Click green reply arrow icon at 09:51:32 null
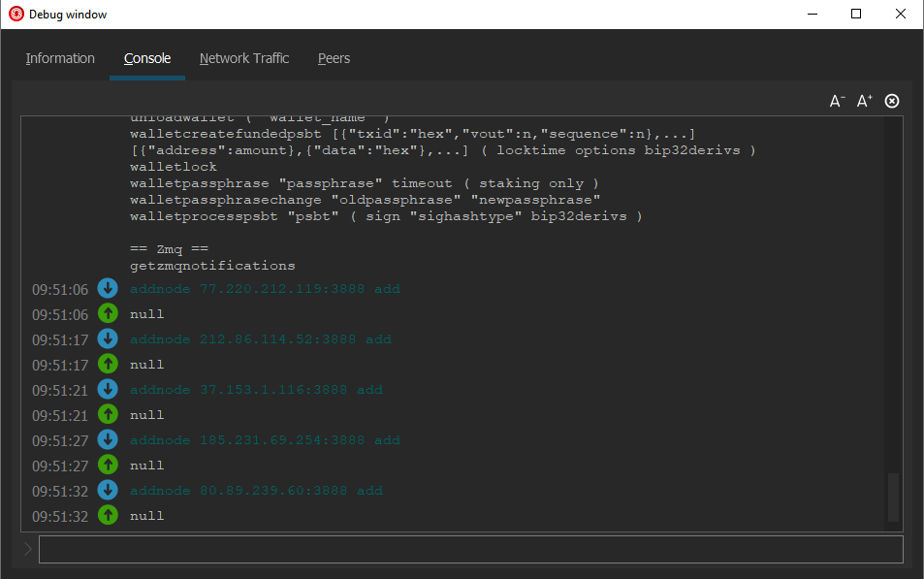This screenshot has height=579, width=924. coord(108,515)
